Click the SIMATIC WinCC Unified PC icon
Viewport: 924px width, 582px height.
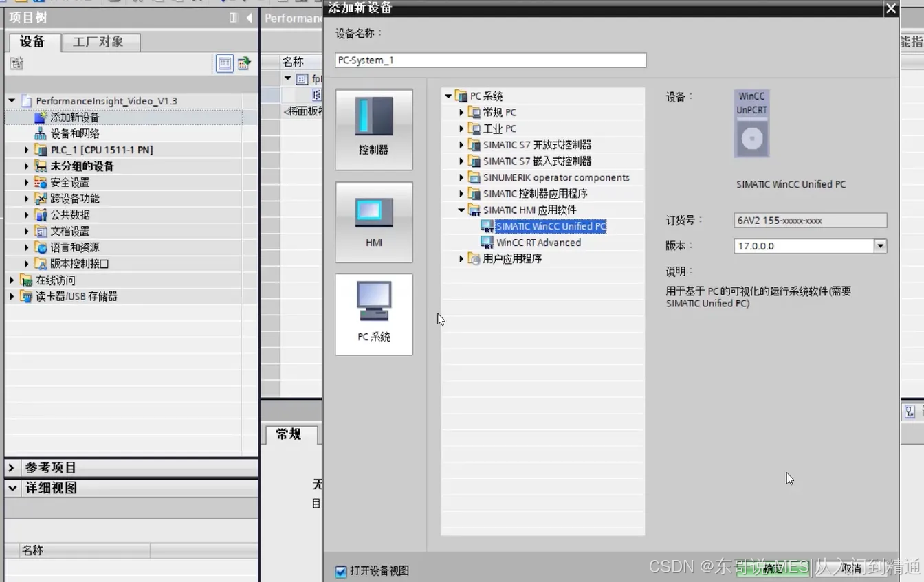(487, 226)
